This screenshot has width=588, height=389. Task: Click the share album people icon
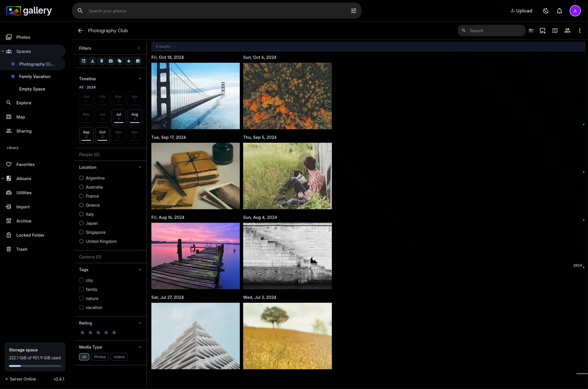[x=567, y=30]
